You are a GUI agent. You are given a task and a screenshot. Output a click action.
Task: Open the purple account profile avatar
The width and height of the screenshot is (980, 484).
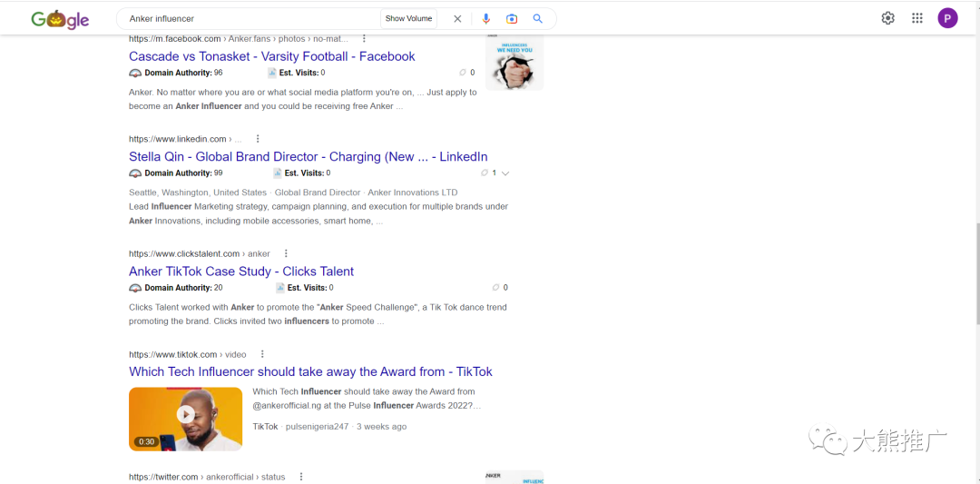point(947,18)
